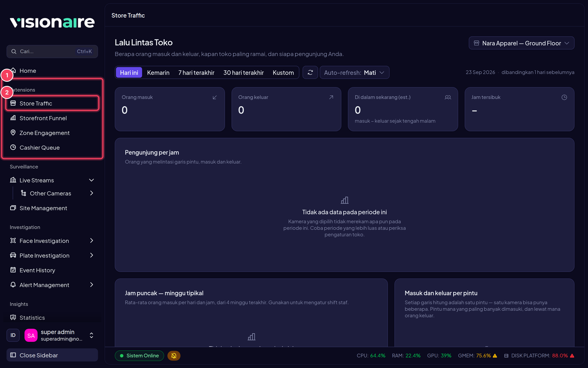The width and height of the screenshot is (588, 368).
Task: Click the Cari search field
Action: 52,52
